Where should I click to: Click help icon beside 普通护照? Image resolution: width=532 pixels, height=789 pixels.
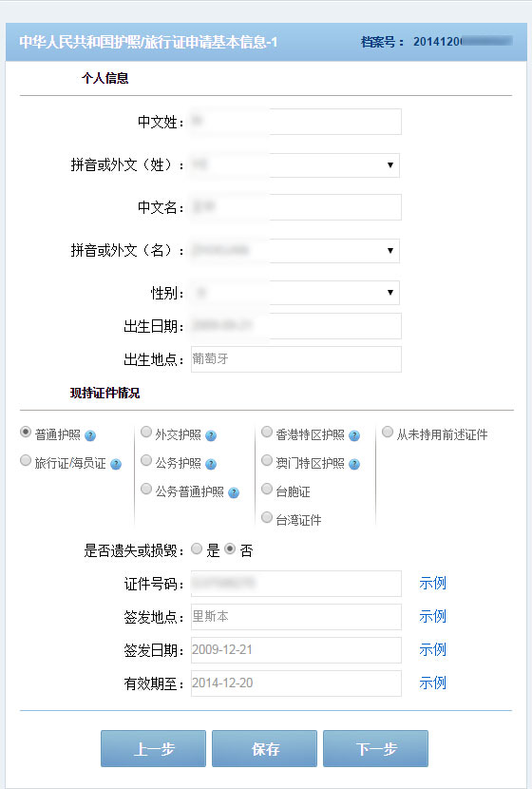[90, 435]
